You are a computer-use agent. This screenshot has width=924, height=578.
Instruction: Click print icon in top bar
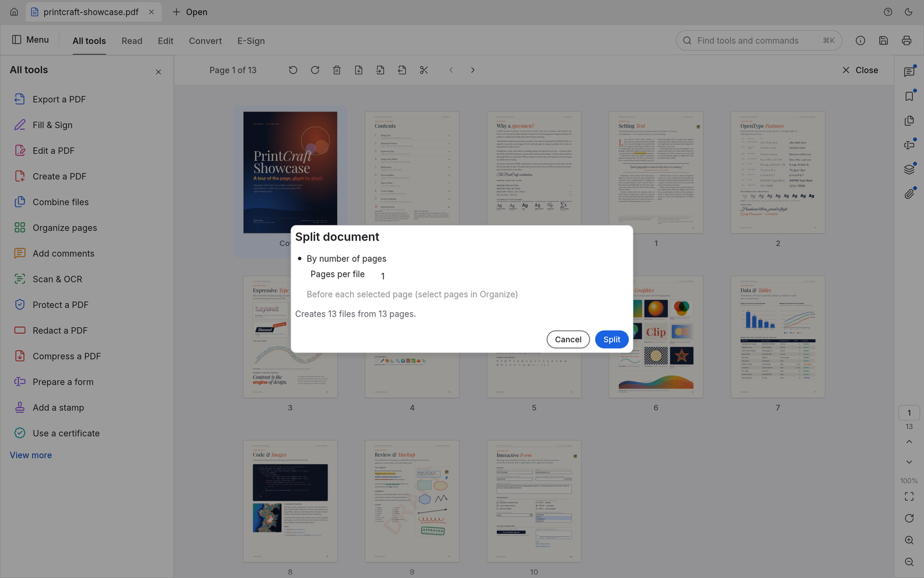pos(906,40)
